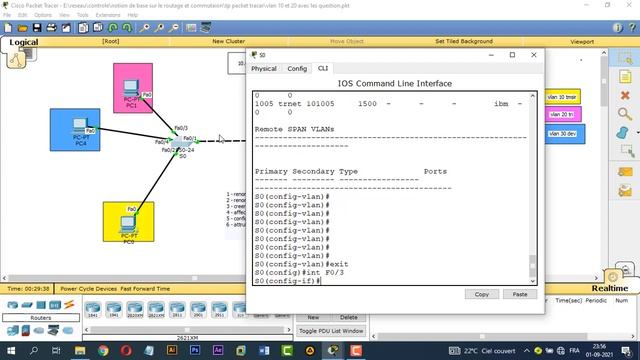Open the Help menu

[133, 15]
